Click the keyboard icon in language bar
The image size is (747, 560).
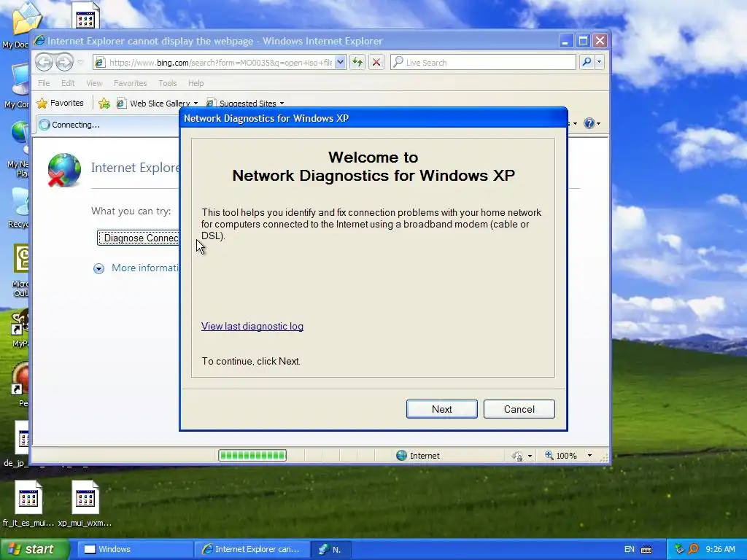(x=646, y=549)
